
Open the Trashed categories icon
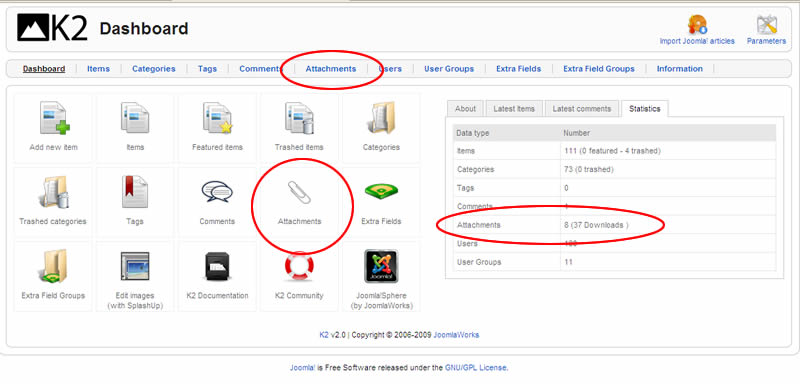pyautogui.click(x=53, y=192)
